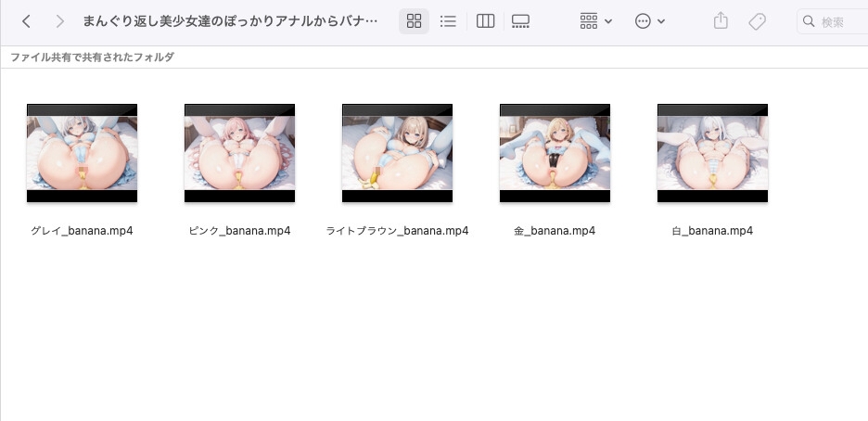
Task: Open the action ellipsis menu dropdown
Action: coord(650,21)
